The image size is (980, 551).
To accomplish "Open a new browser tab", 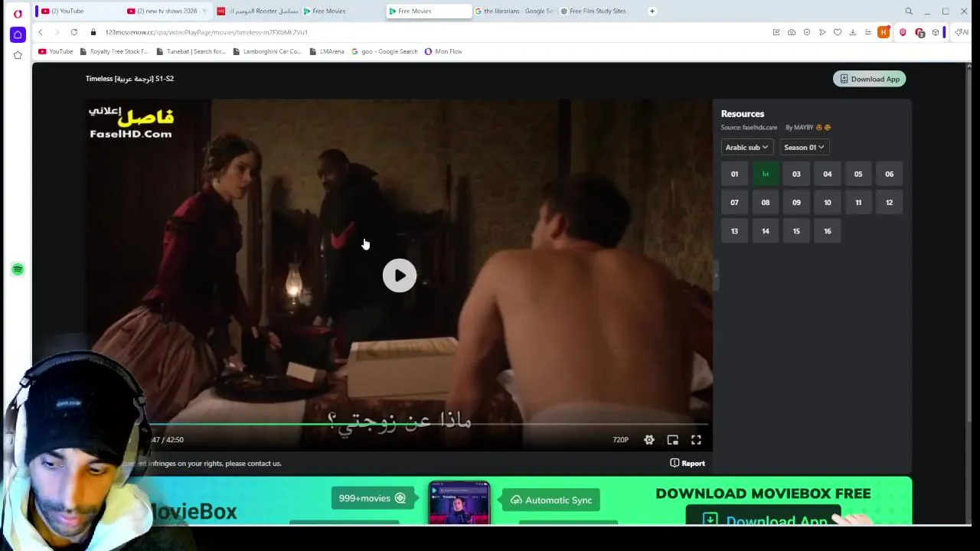I will click(x=652, y=11).
